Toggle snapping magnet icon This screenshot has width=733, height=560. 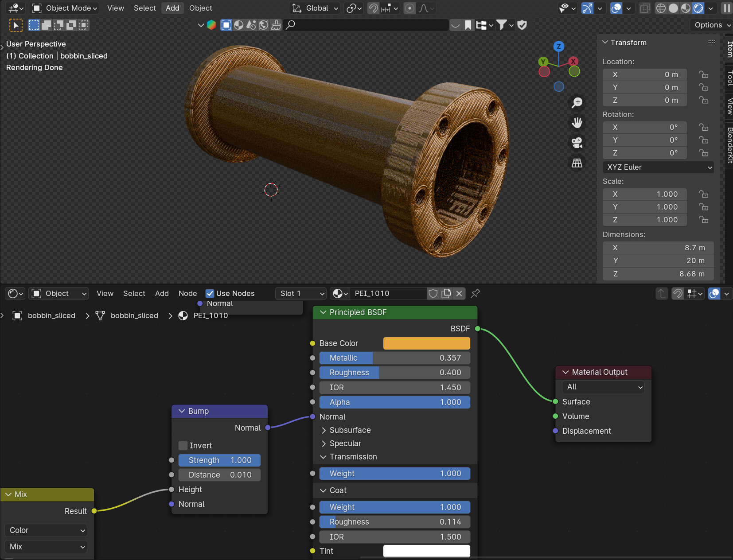click(x=374, y=8)
